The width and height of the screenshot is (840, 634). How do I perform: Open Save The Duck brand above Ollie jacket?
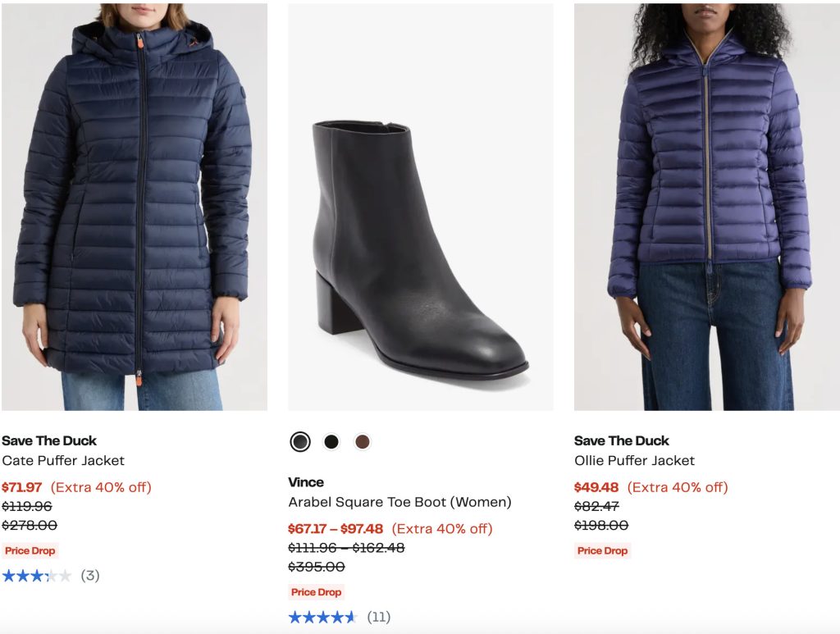[x=622, y=440]
